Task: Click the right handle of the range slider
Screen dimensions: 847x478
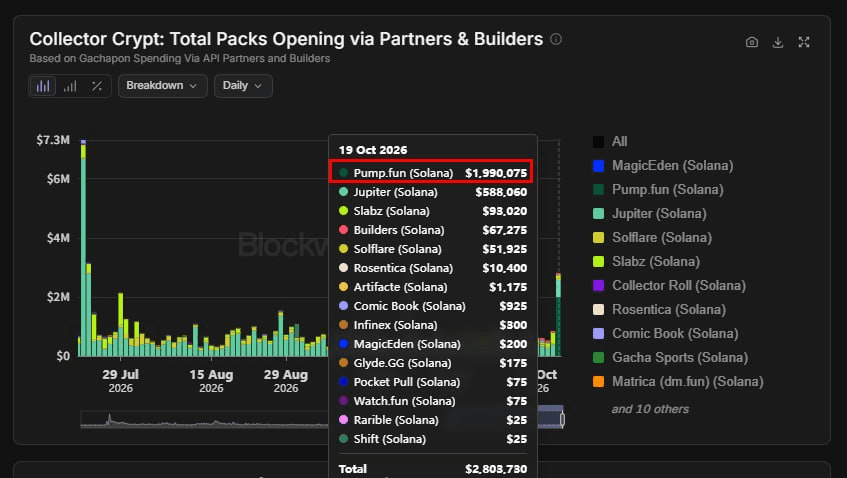Action: [562, 419]
